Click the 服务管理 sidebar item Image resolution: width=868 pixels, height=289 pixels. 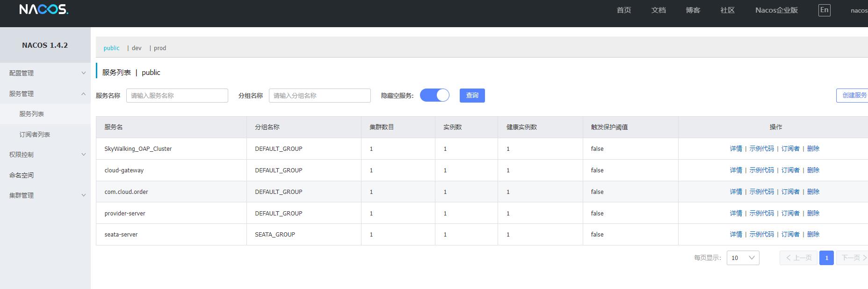(45, 94)
